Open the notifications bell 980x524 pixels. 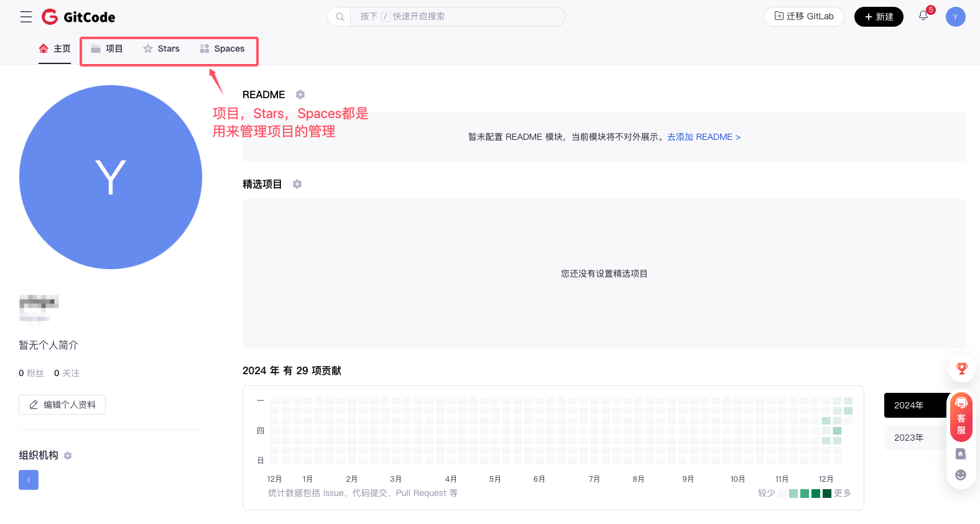click(x=923, y=16)
